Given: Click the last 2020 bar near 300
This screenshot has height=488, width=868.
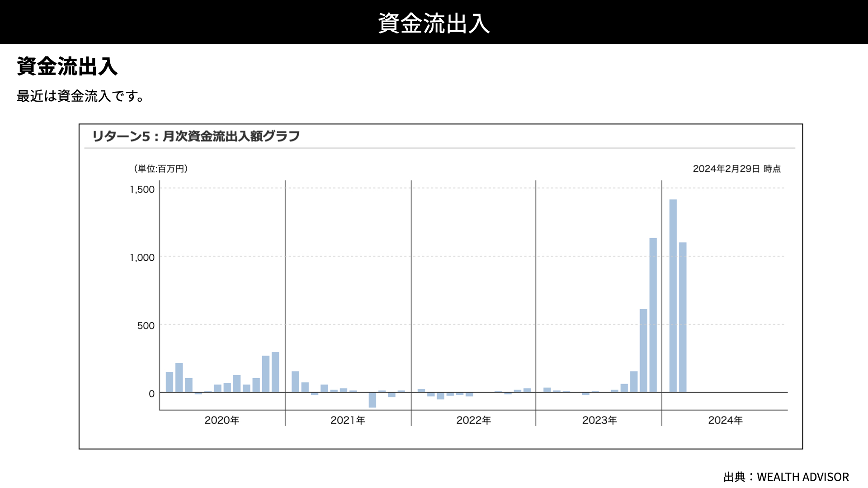Looking at the screenshot, I should point(275,372).
